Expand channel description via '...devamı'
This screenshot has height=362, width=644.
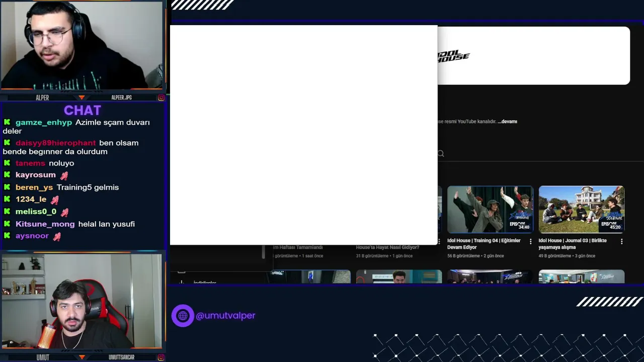tap(507, 122)
